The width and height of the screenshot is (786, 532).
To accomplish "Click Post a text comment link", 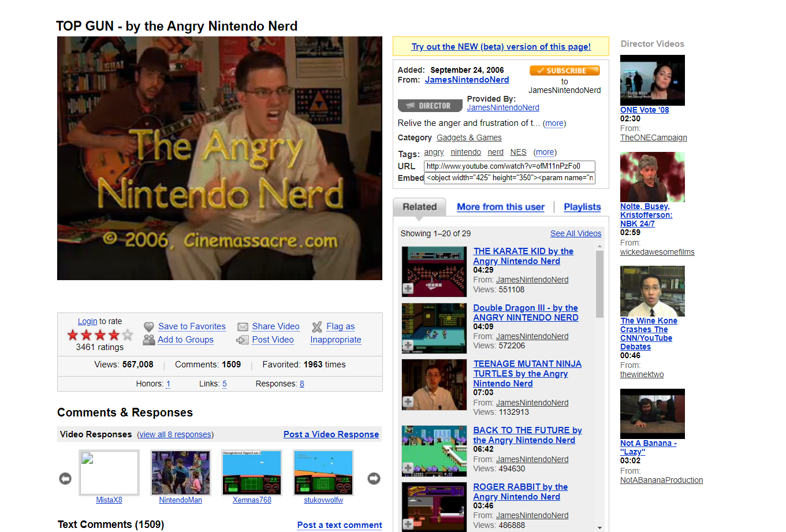I will click(340, 525).
